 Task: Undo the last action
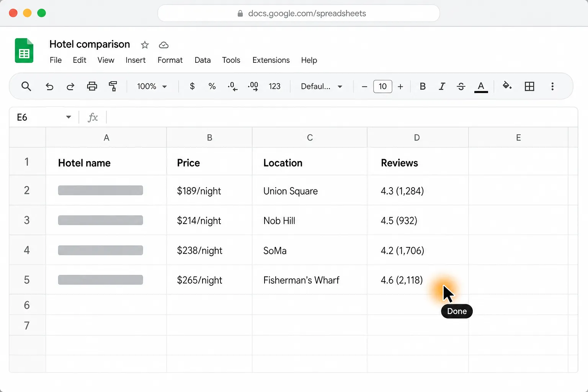click(49, 87)
